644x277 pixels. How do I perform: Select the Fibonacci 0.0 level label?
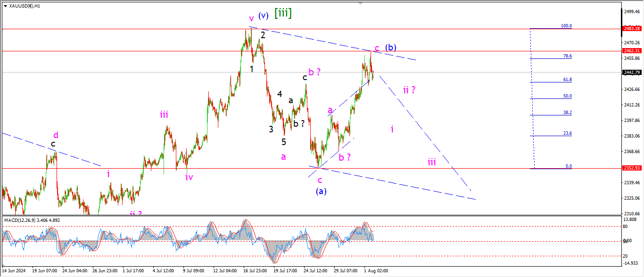pyautogui.click(x=569, y=166)
